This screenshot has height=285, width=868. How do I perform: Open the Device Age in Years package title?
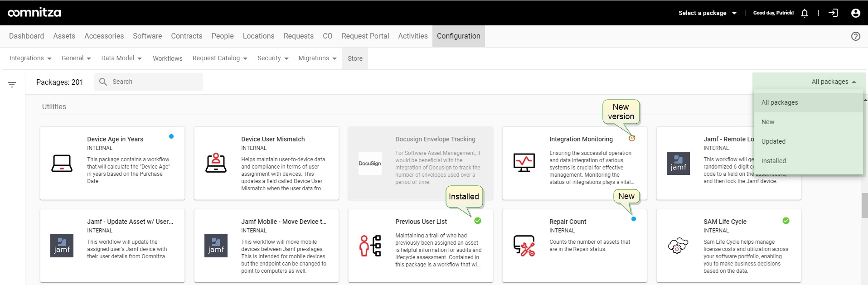coord(115,139)
